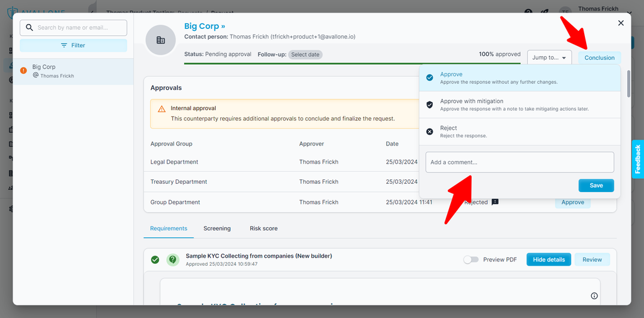Click the Internal approval warning triangle
This screenshot has height=318, width=644.
pyautogui.click(x=162, y=109)
